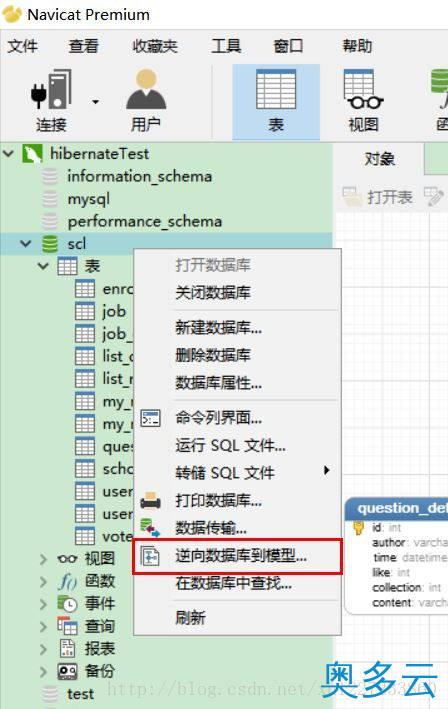This screenshot has width=448, height=709.
Task: Choose 在数据库中查找... from context menu
Action: click(x=237, y=583)
